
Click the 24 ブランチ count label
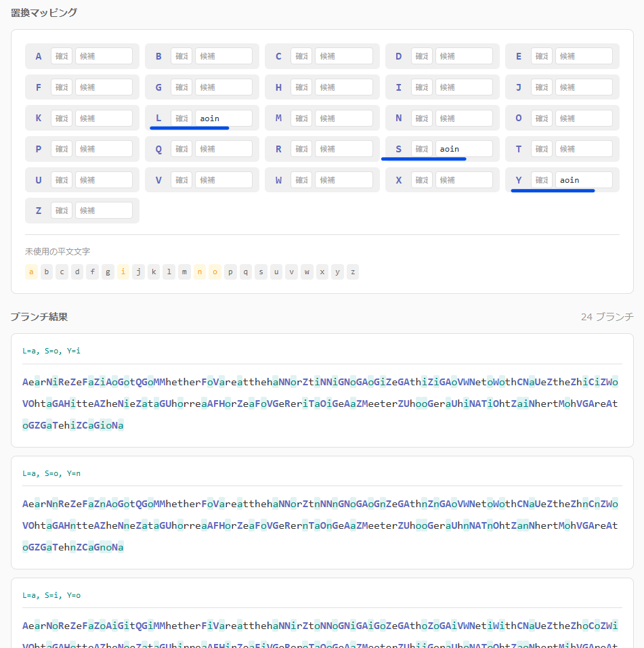coord(607,317)
